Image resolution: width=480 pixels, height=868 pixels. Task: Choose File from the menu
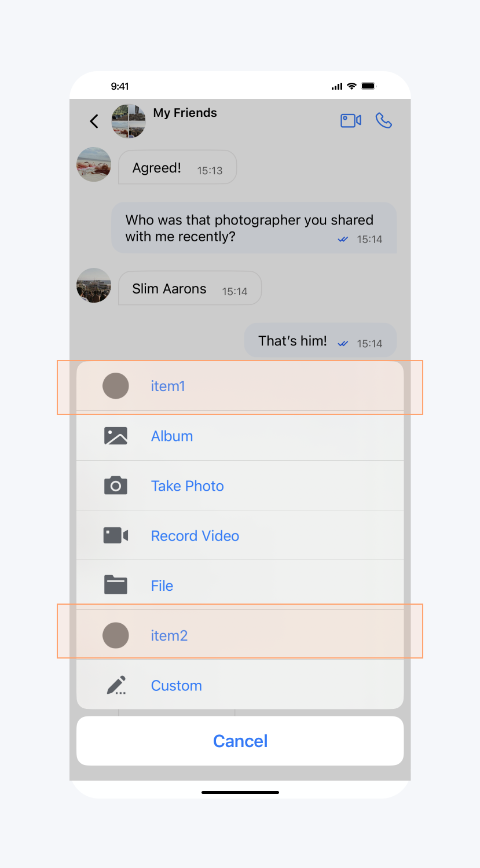click(x=162, y=586)
